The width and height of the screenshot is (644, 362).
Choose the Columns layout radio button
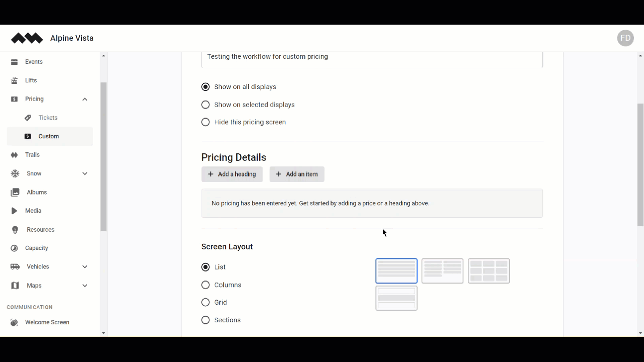coord(205,285)
